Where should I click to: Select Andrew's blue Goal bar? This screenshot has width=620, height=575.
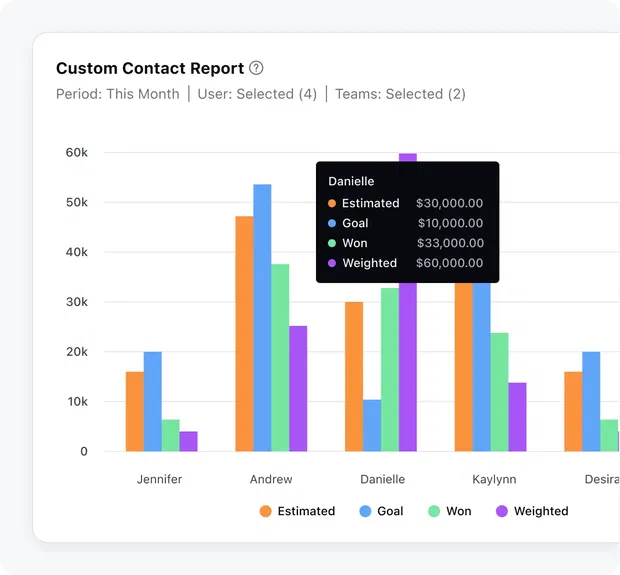tap(262, 318)
